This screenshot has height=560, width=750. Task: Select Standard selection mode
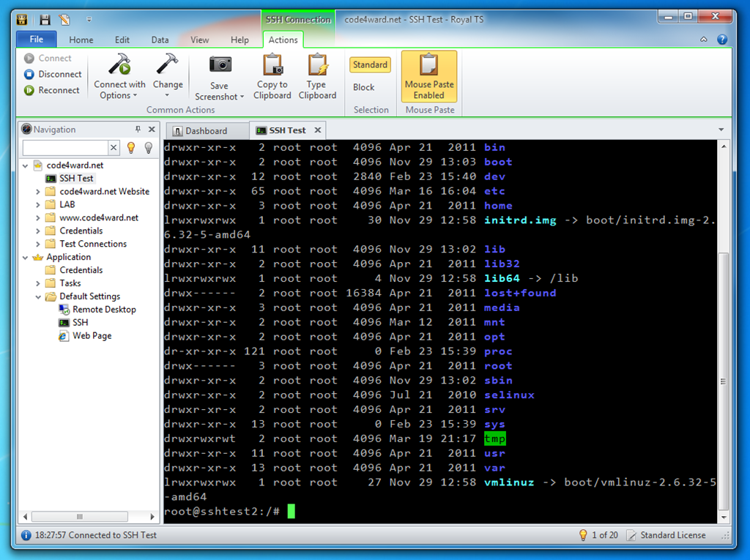tap(370, 65)
